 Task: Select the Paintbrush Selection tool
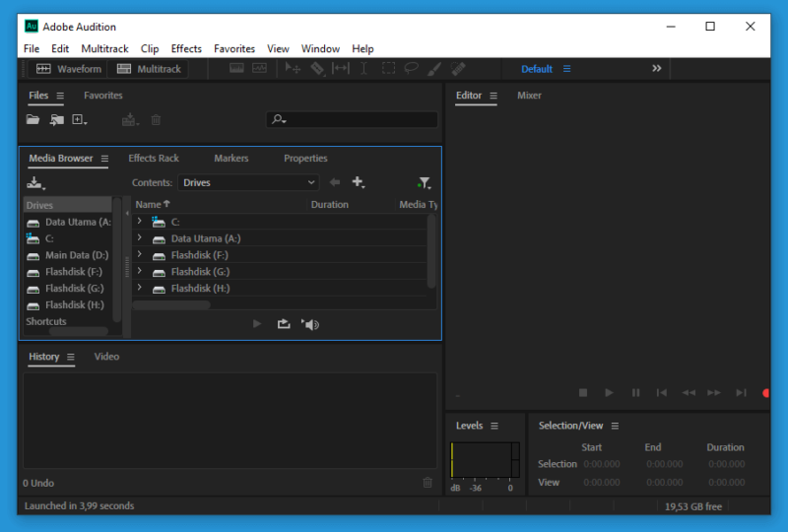pyautogui.click(x=434, y=69)
